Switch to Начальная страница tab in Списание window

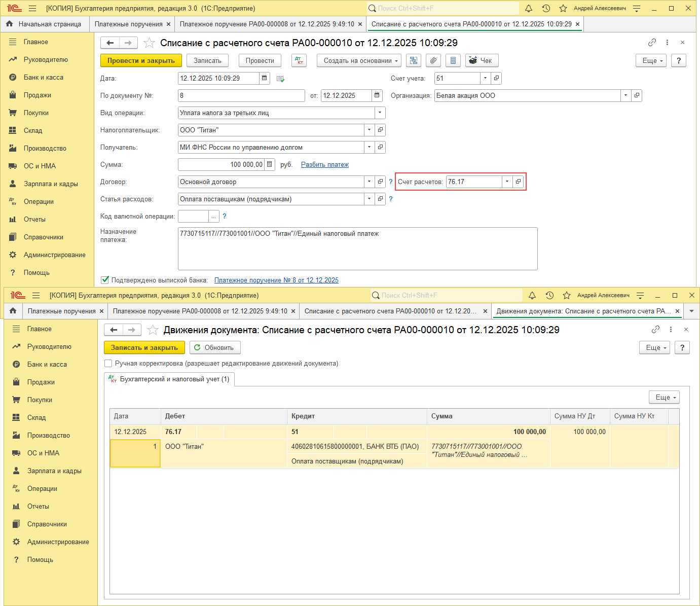(44, 24)
